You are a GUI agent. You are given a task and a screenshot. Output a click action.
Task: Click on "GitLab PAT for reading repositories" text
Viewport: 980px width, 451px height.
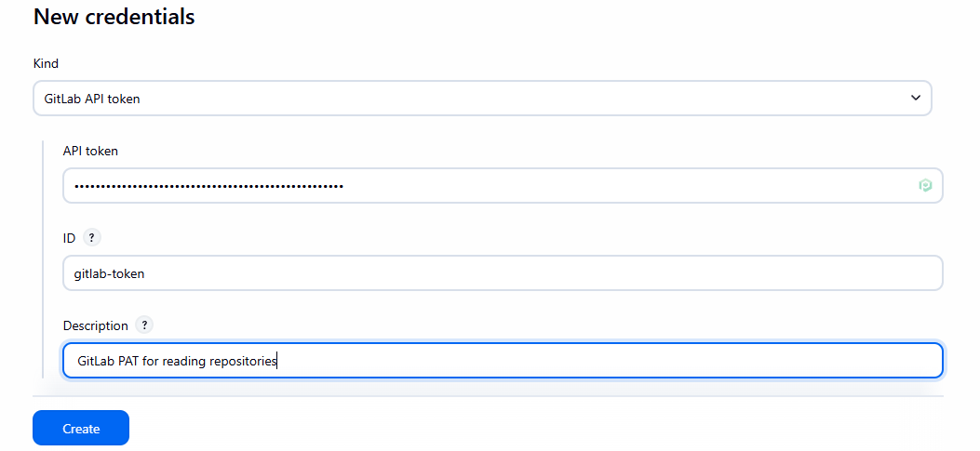pos(177,361)
